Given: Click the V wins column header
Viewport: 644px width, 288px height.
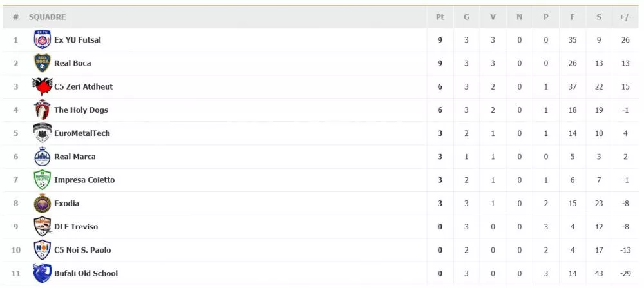Looking at the screenshot, I should coord(493,17).
